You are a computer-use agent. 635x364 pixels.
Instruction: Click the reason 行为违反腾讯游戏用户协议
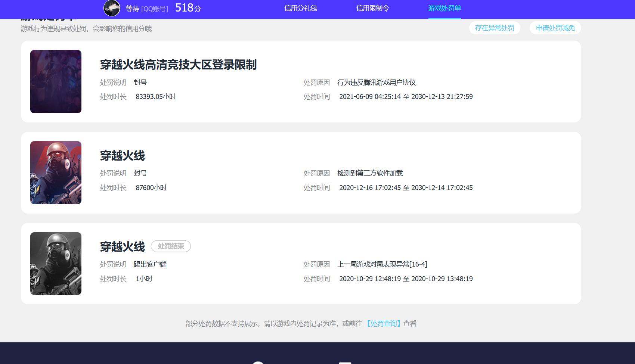click(x=377, y=83)
